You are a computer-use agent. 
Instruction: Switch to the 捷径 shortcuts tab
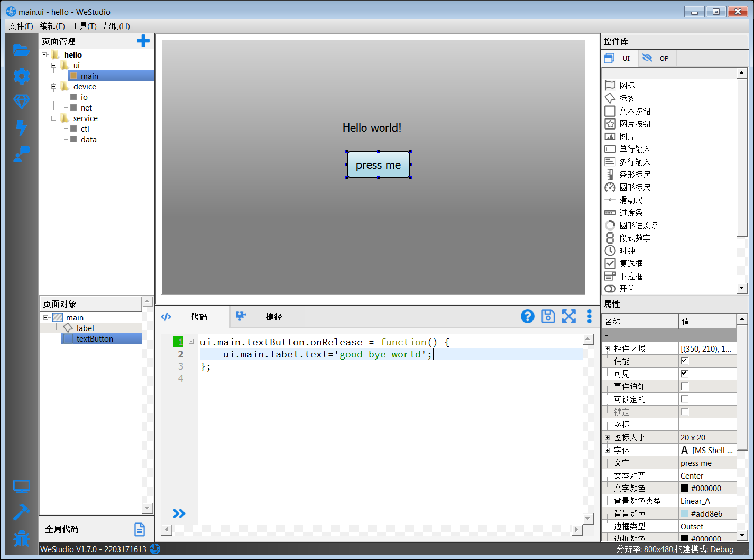pos(268,317)
